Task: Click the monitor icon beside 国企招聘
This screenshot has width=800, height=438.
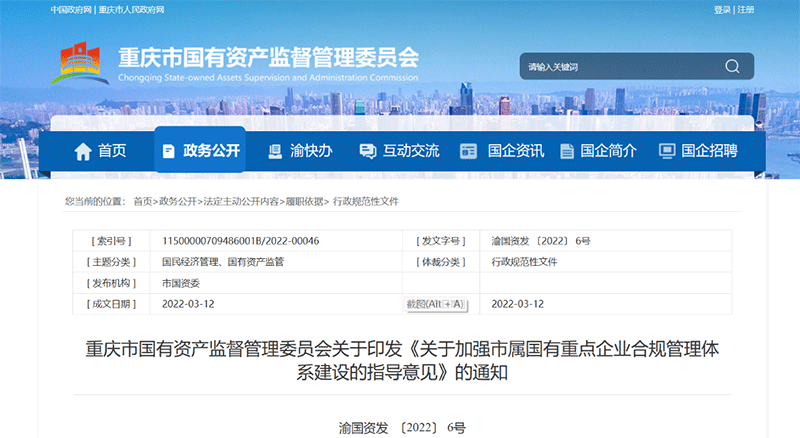Action: (667, 151)
